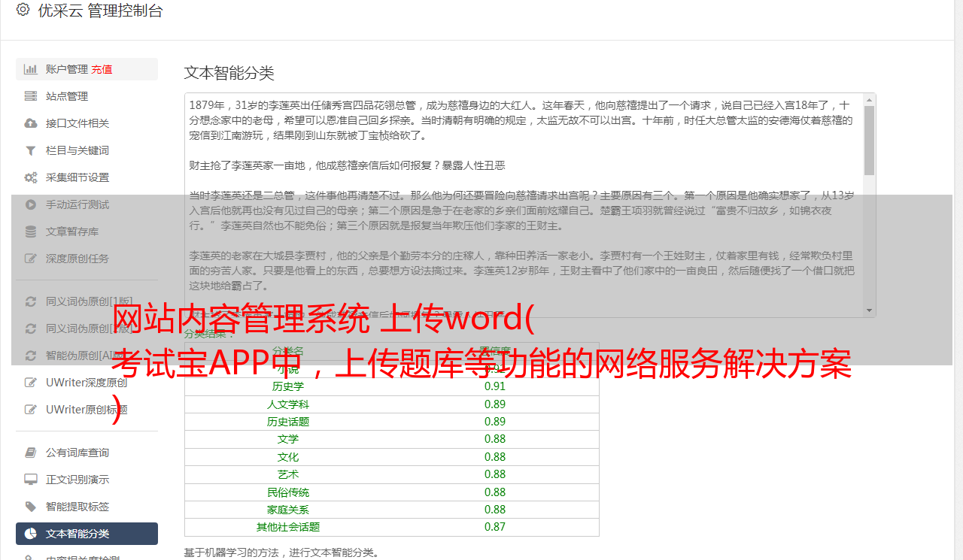
Task: Click the text area scrollbar thumb
Action: [x=869, y=141]
